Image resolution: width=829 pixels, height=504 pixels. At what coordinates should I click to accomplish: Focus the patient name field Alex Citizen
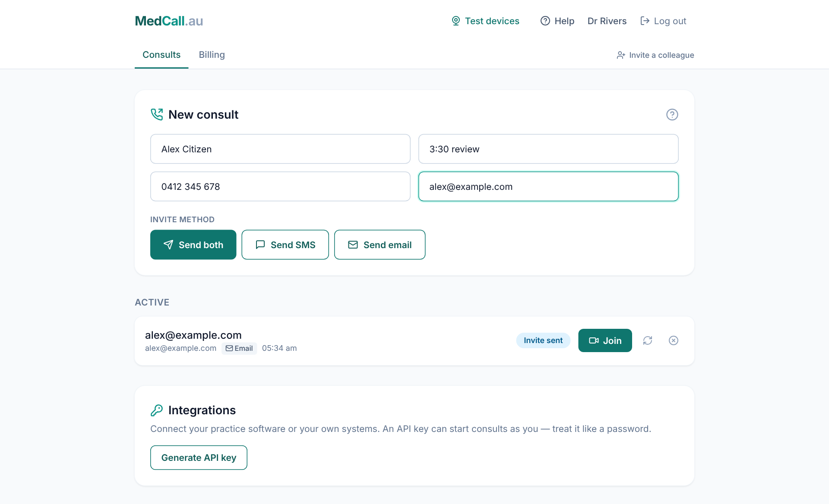pyautogui.click(x=280, y=149)
